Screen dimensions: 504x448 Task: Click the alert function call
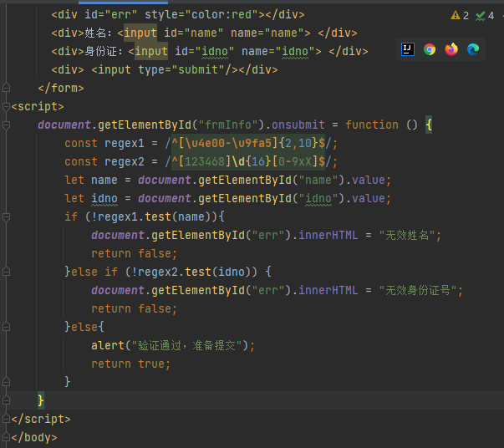click(x=108, y=345)
